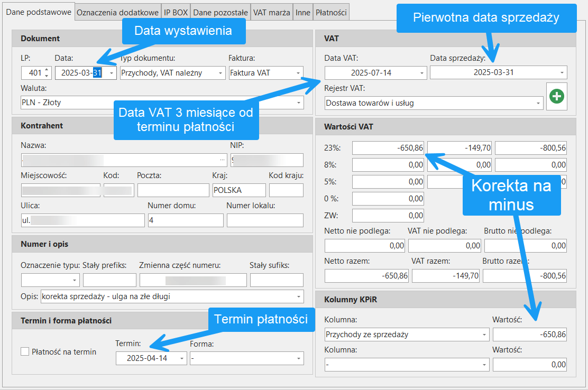Open the Data sprzedaży date picker
This screenshot has width=588, height=390.
(562, 73)
